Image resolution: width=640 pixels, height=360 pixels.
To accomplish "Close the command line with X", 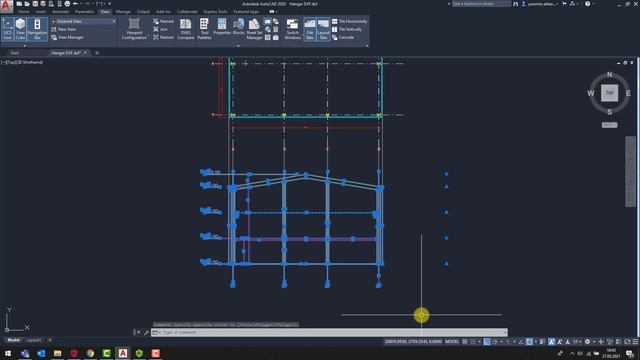I will tap(138, 332).
